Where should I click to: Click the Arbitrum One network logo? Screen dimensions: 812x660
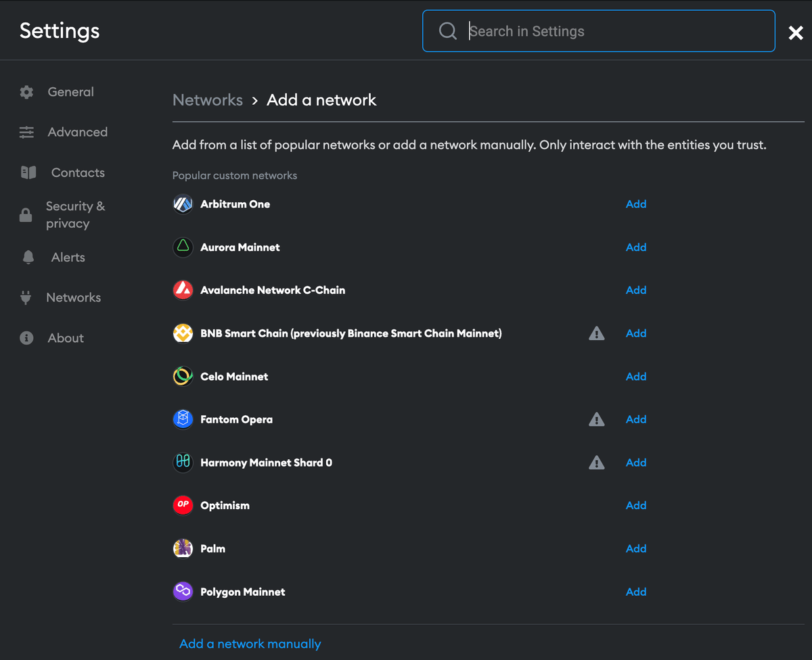[x=183, y=204]
